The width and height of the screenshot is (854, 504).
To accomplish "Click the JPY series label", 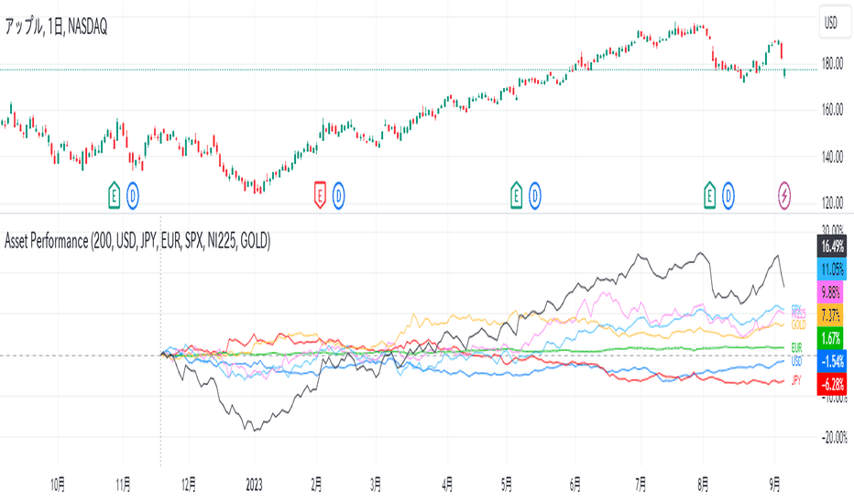I will coord(796,380).
